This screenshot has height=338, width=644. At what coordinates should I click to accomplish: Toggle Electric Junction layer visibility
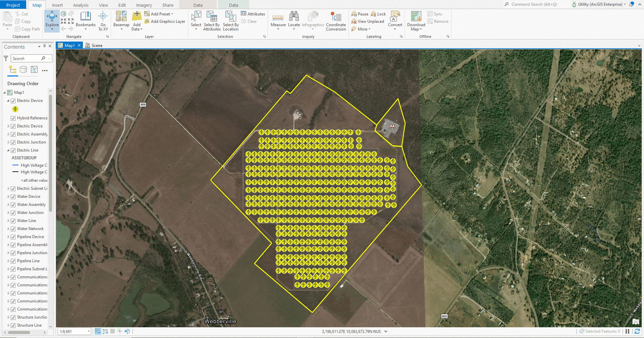tap(13, 142)
